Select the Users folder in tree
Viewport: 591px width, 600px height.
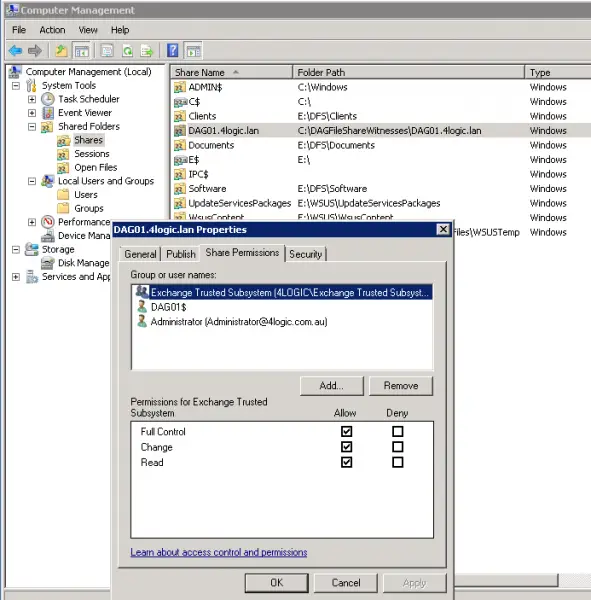[86, 195]
